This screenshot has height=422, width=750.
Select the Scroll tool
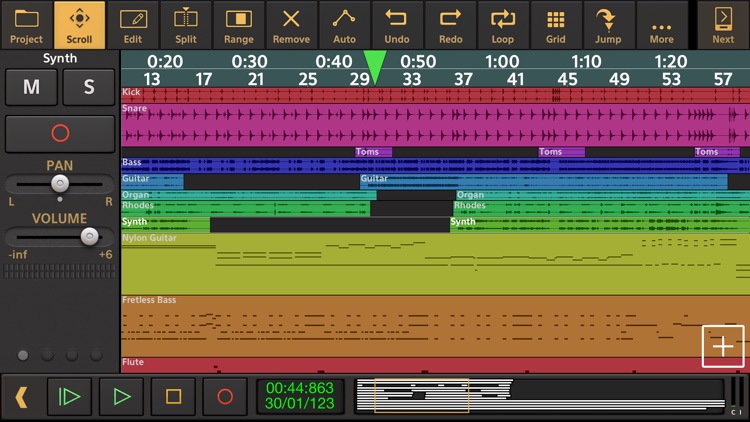pos(79,25)
